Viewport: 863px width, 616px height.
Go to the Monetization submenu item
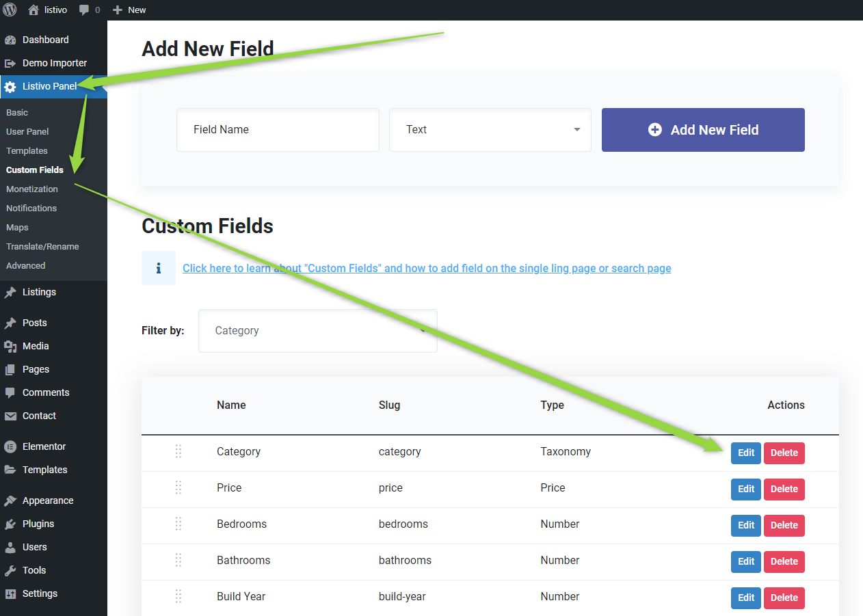31,189
